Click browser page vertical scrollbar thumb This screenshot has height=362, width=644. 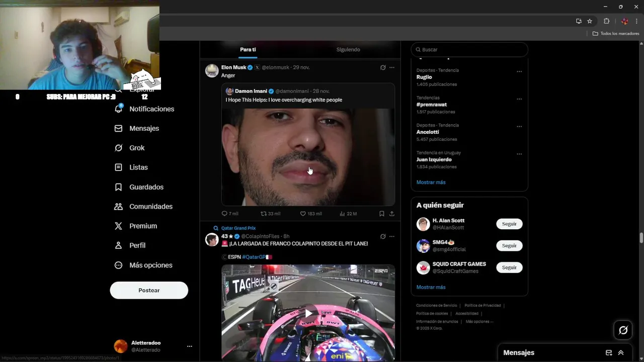pos(641,238)
